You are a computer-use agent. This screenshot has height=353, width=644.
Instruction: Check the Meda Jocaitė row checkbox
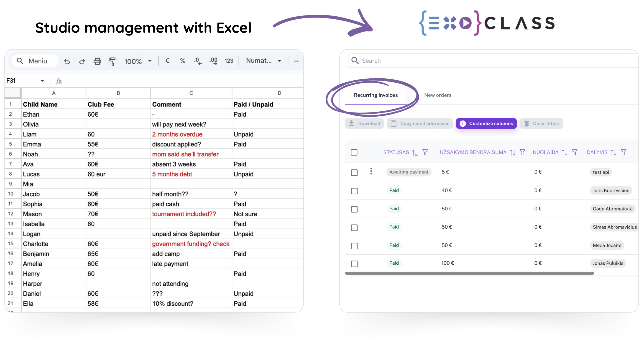tap(354, 246)
